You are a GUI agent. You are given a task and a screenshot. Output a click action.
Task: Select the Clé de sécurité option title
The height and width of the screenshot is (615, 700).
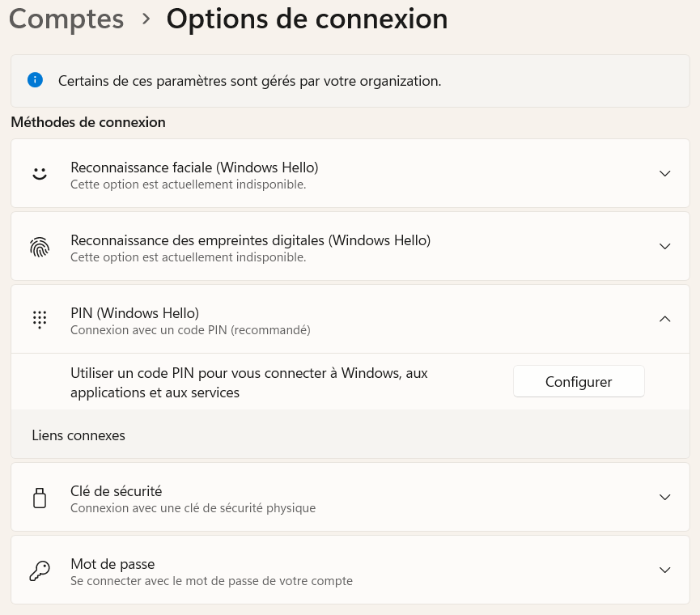click(116, 491)
